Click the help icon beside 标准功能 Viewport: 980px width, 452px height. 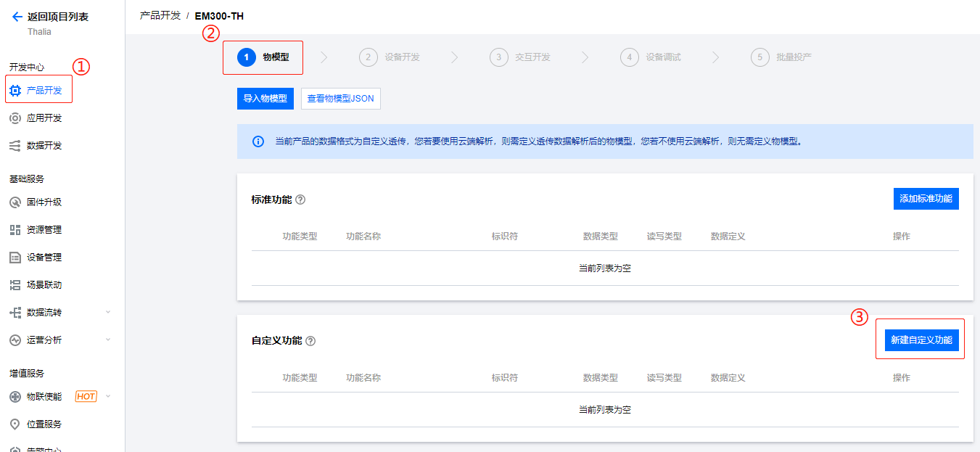coord(300,200)
